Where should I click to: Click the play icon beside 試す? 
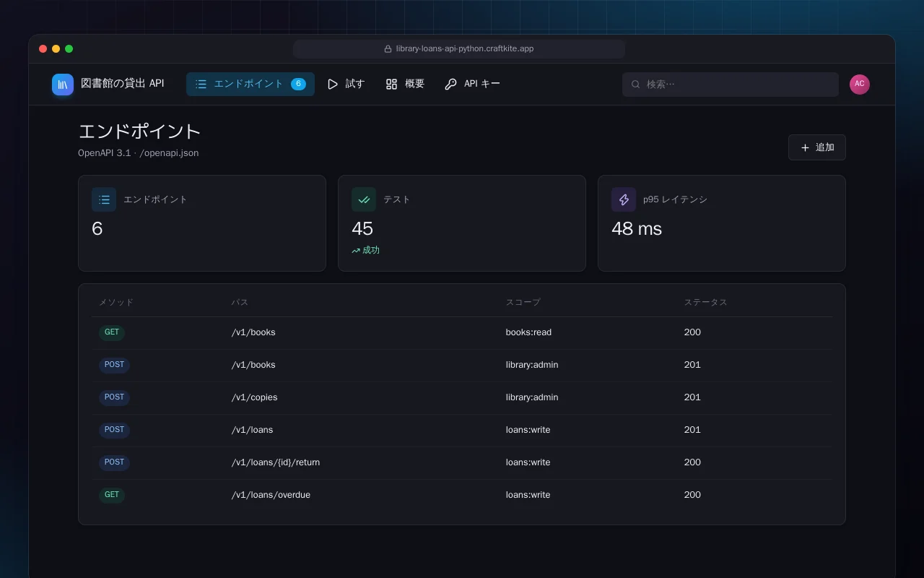coord(333,85)
